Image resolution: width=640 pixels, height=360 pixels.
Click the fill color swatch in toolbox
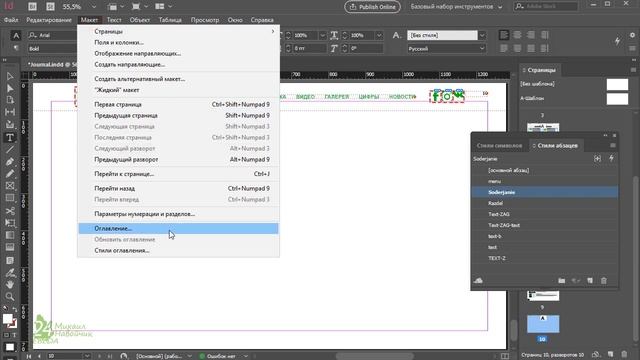click(x=7, y=319)
